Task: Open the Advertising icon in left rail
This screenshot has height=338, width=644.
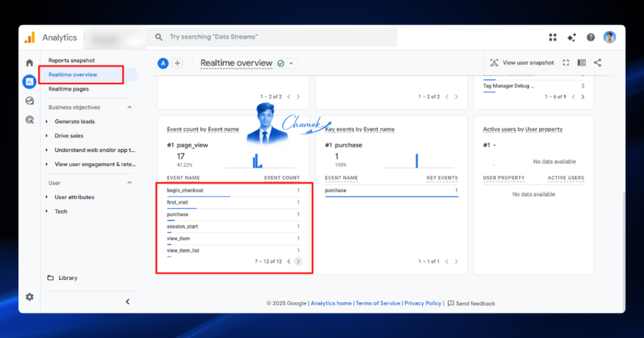Action: (30, 120)
